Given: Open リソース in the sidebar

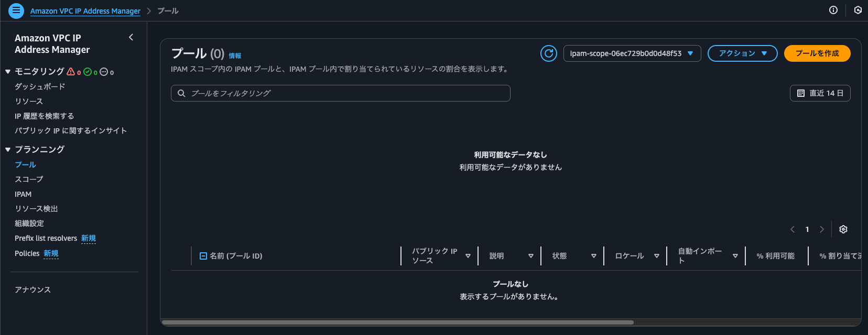Looking at the screenshot, I should coord(29,101).
